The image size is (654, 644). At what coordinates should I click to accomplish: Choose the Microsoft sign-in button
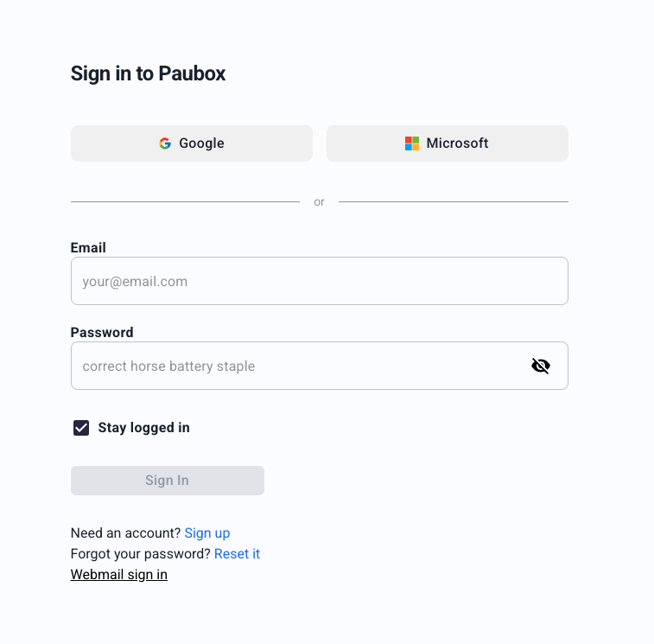pos(448,143)
